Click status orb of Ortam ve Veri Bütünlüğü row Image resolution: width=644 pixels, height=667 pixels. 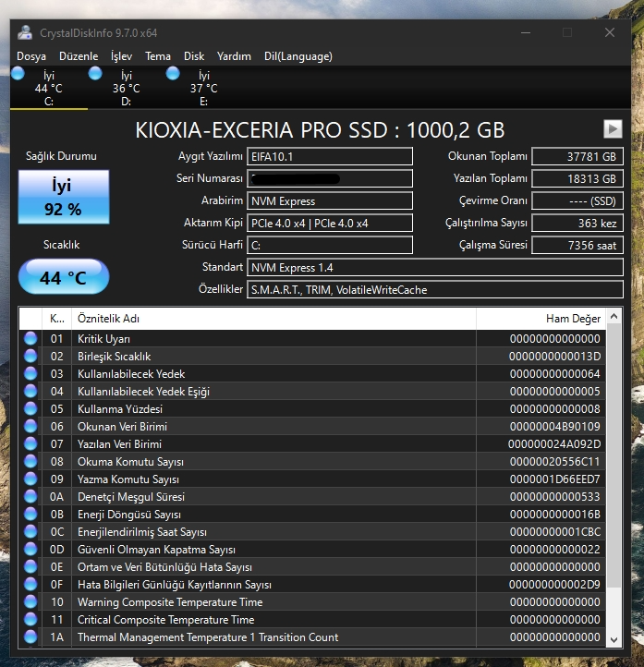coord(30,566)
